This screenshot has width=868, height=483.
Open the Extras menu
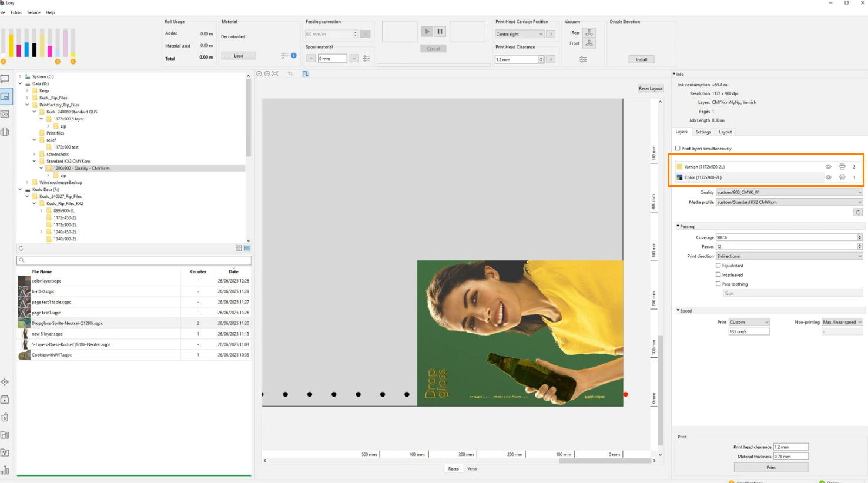click(x=16, y=12)
